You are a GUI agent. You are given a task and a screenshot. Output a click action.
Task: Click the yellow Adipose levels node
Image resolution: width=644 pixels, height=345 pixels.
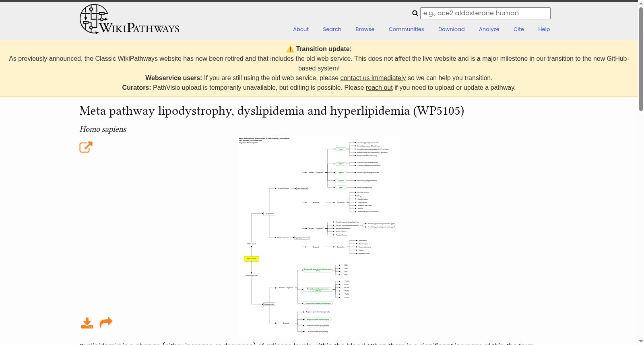click(252, 259)
